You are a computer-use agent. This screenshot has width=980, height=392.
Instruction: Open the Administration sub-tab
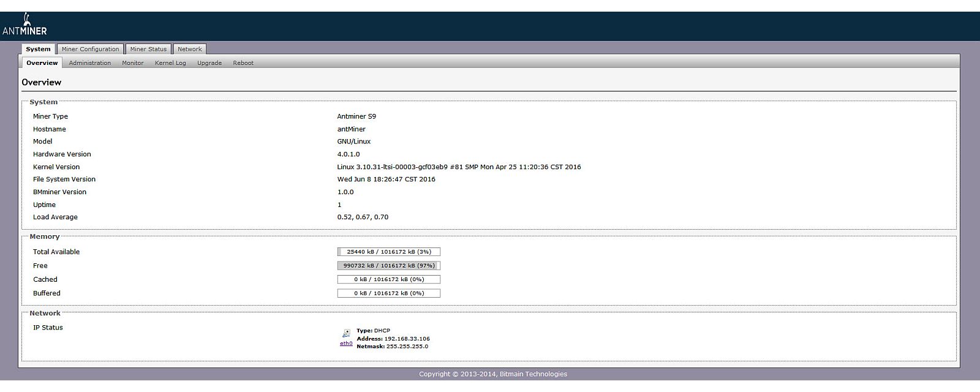coord(90,63)
